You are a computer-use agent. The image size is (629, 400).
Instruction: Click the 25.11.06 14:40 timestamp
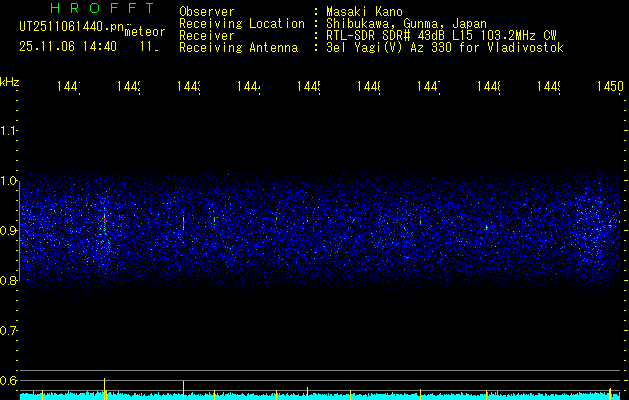pyautogui.click(x=68, y=46)
